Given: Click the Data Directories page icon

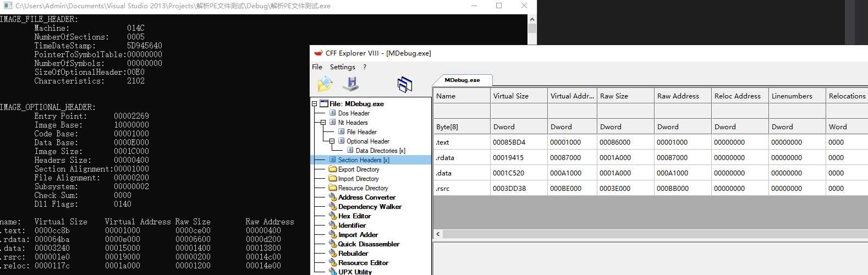Looking at the screenshot, I should click(350, 150).
